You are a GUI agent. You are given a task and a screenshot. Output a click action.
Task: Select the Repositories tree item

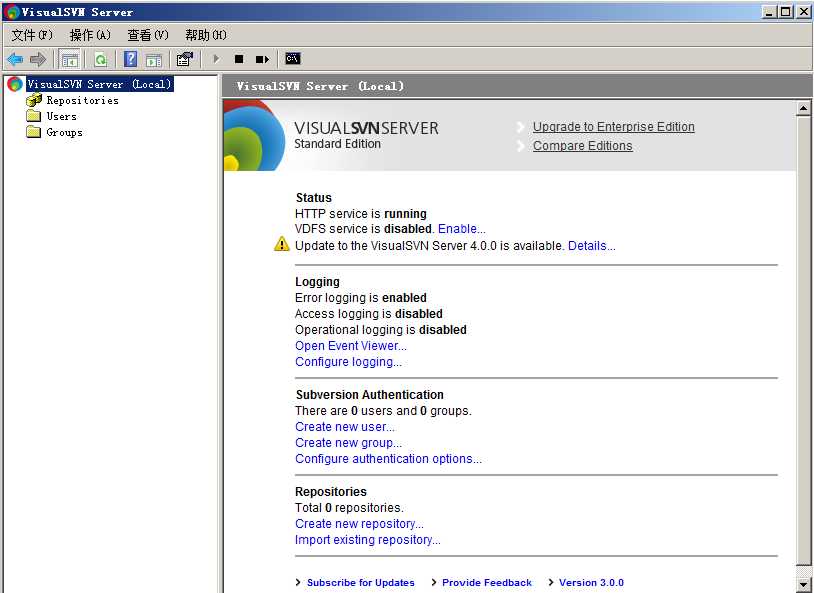pyautogui.click(x=83, y=100)
